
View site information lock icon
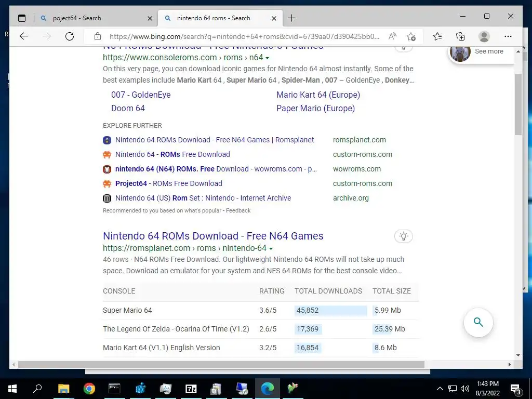pyautogui.click(x=98, y=36)
